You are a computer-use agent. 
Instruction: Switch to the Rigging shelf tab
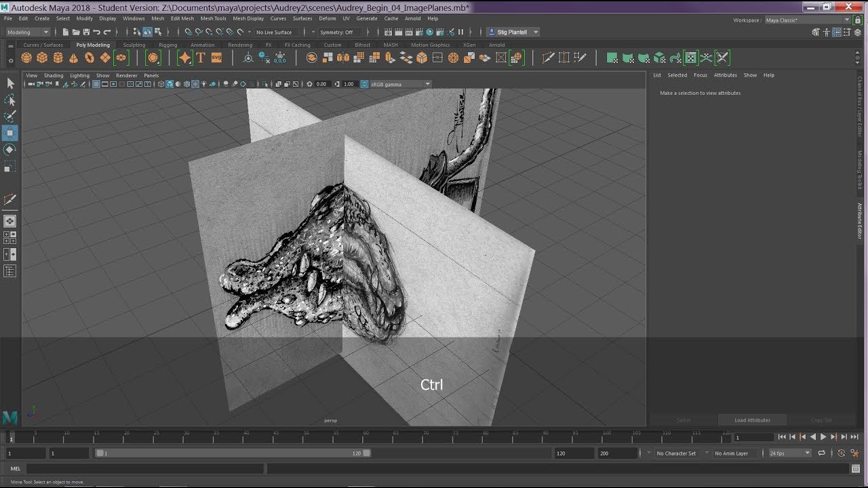[167, 45]
